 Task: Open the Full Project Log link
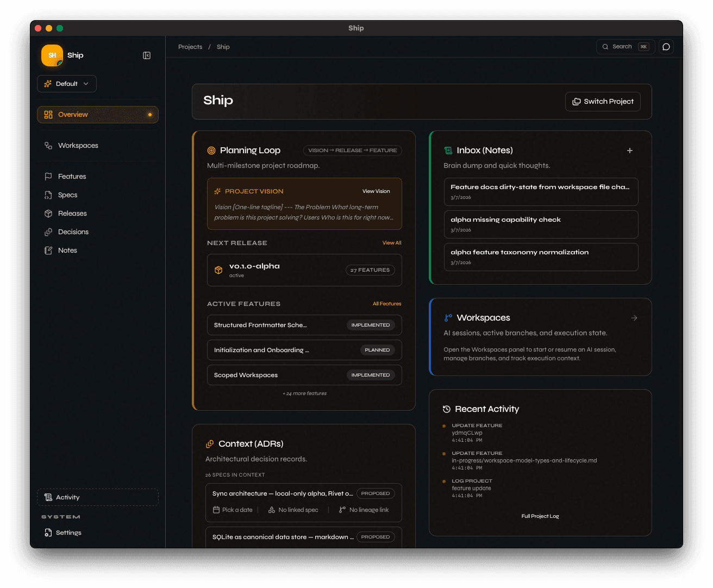(x=540, y=516)
